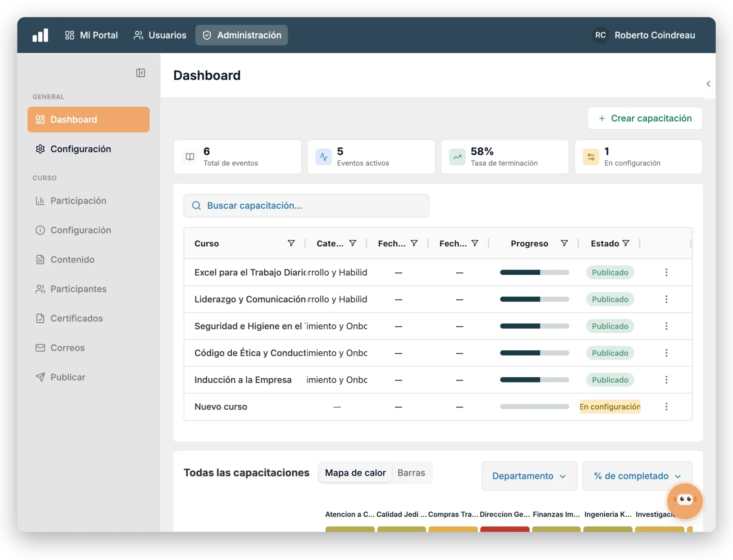Click the Finanzas Im... heatmap column label

[556, 514]
